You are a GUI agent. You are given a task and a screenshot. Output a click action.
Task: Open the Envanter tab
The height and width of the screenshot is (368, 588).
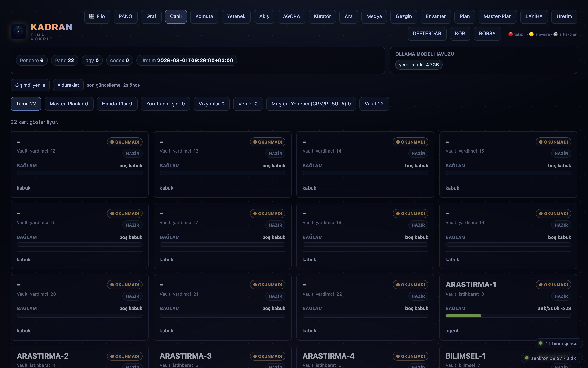point(436,17)
